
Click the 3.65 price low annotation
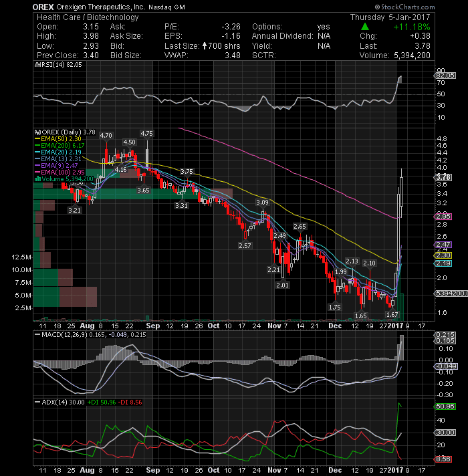point(143,191)
